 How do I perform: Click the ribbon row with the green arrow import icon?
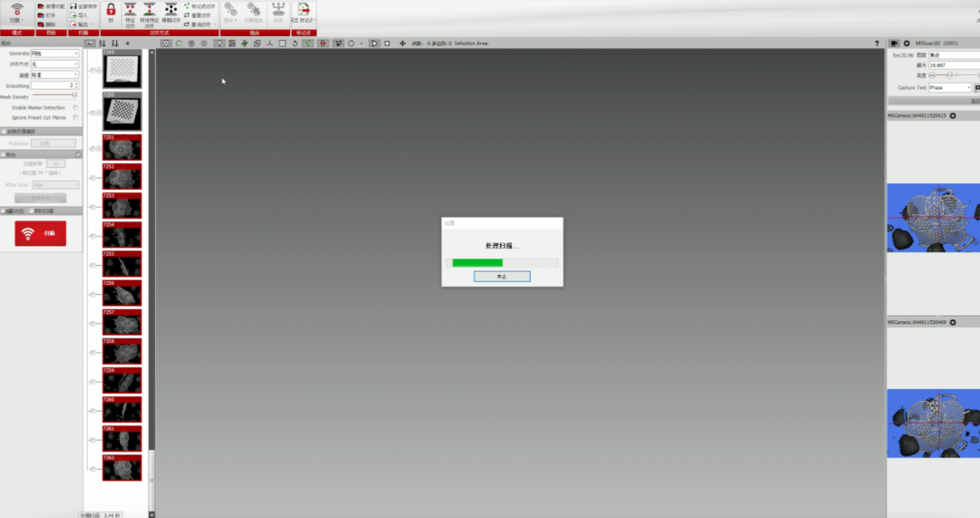click(x=79, y=15)
